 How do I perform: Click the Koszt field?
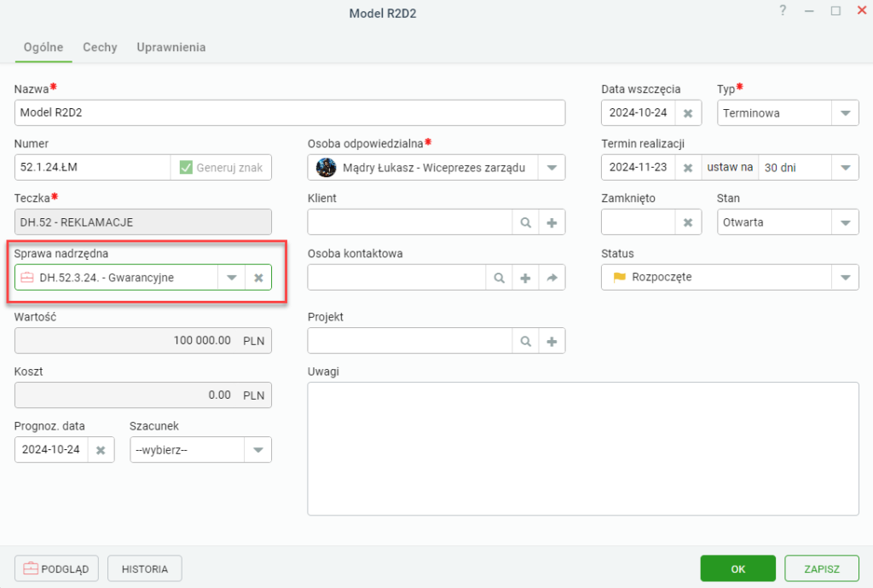(x=143, y=395)
